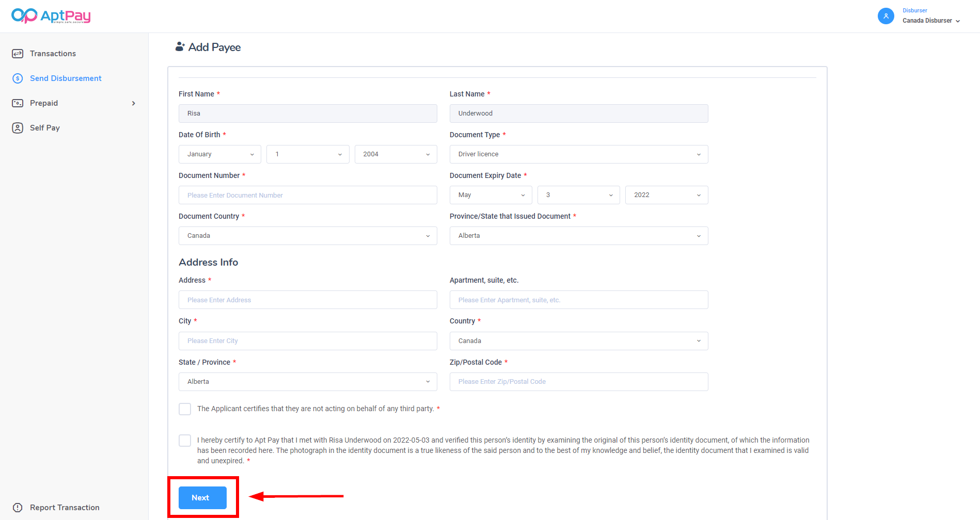Viewport: 980px width, 520px height.
Task: Open the Province/State that Issued Document dropdown
Action: [x=578, y=236]
